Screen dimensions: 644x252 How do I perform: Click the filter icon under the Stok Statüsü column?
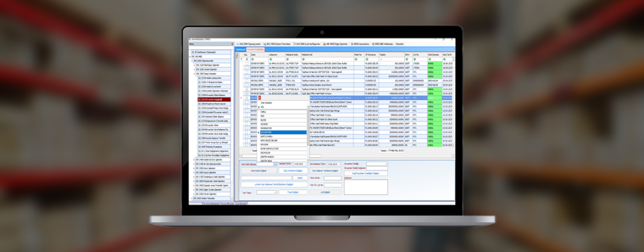[429, 59]
